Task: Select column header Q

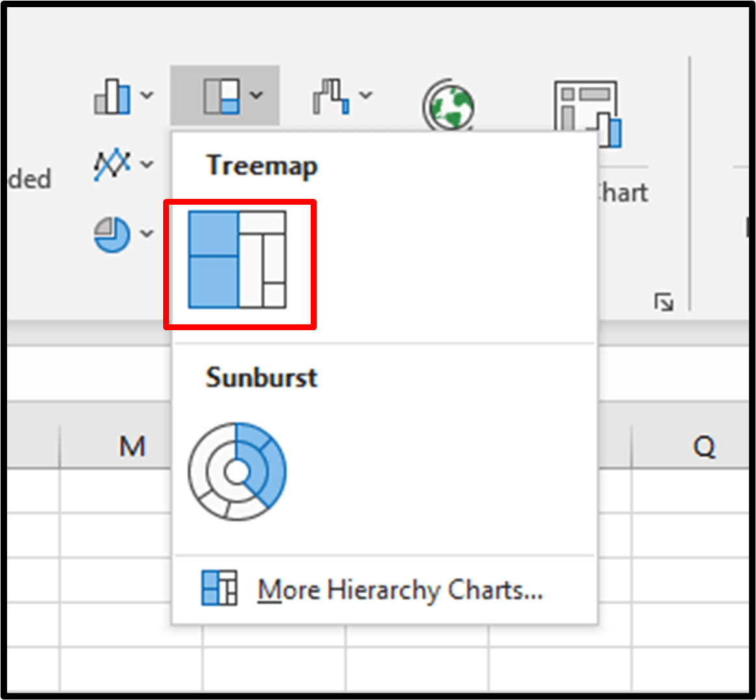Action: pos(706,446)
